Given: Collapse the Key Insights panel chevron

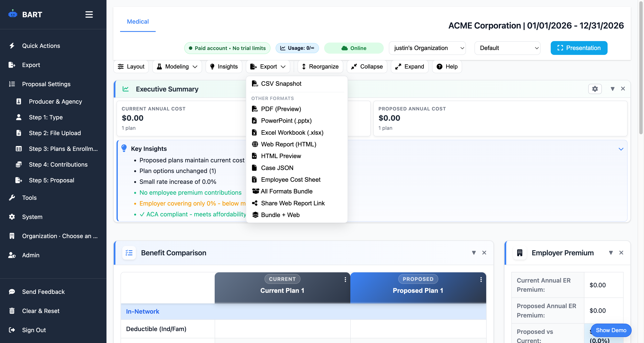Looking at the screenshot, I should point(621,149).
